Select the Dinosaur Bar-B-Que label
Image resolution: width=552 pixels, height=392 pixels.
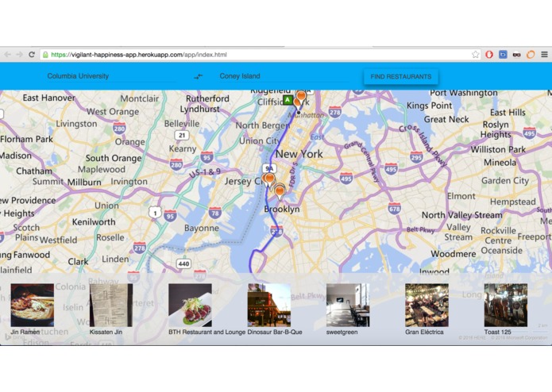(x=275, y=332)
